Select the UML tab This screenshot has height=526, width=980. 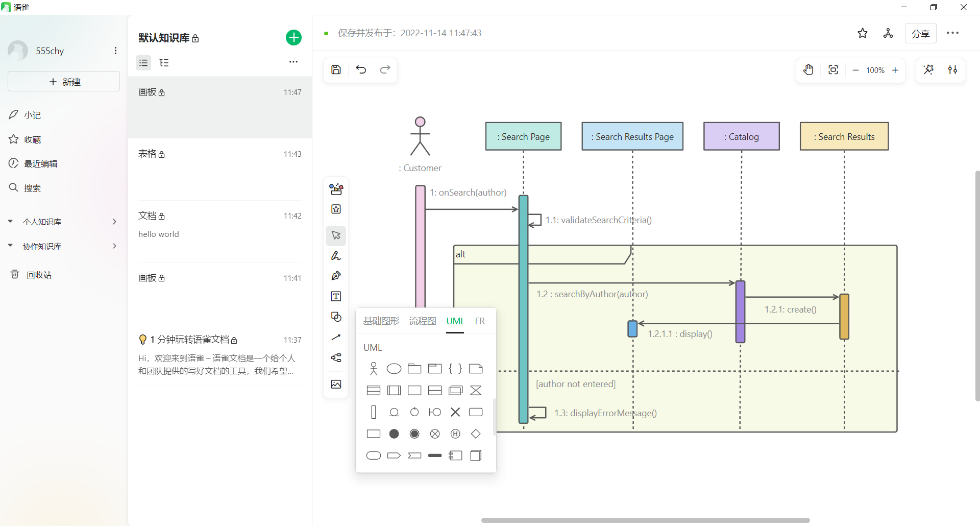(455, 321)
